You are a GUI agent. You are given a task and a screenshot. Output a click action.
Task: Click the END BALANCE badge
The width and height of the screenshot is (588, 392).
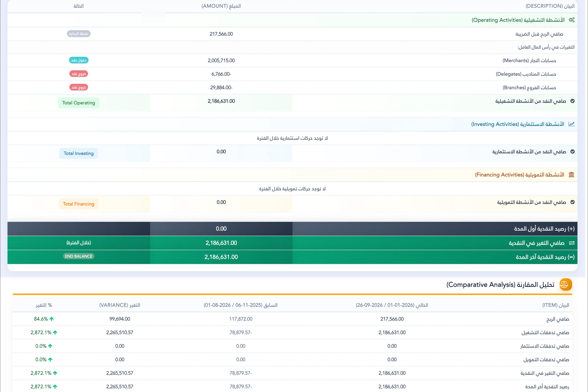79,256
